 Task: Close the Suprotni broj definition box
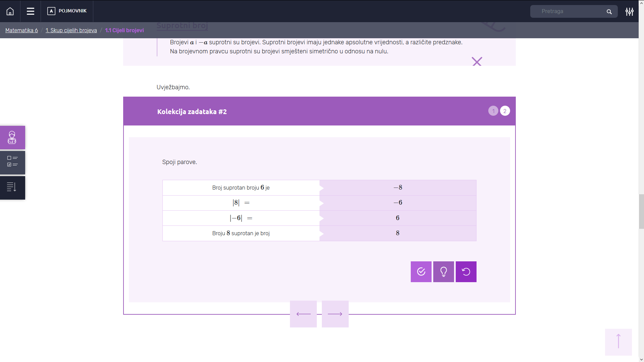click(x=477, y=61)
